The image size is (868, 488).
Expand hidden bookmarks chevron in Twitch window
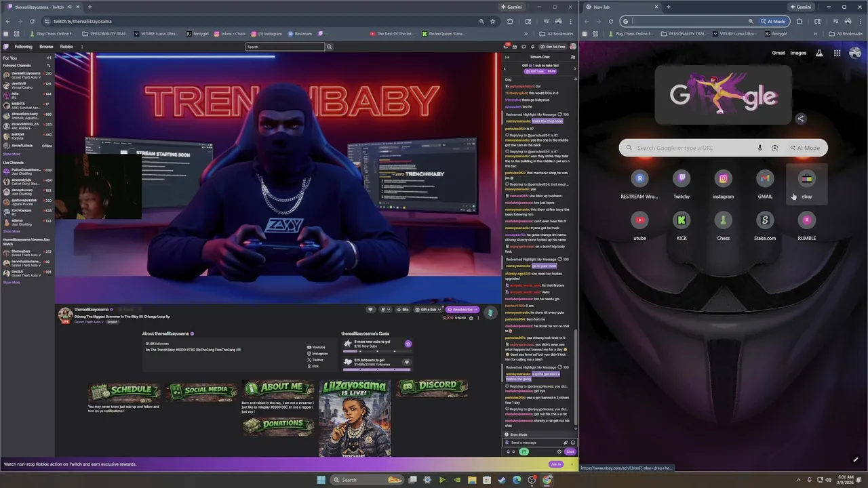[526, 33]
